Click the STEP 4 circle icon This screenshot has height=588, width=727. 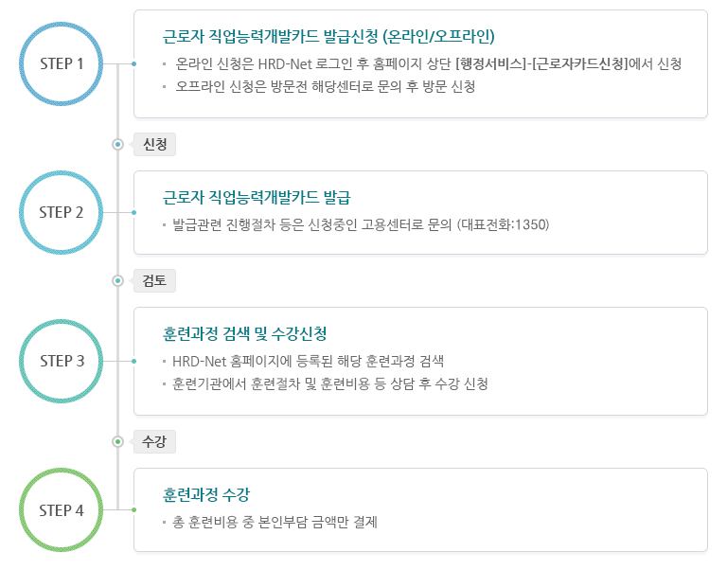(62, 509)
